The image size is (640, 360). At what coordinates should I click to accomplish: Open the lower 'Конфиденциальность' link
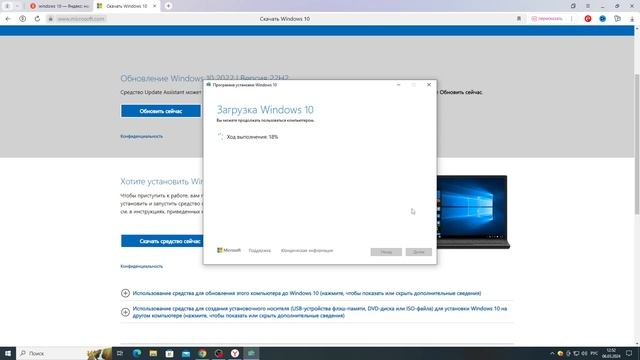click(141, 266)
